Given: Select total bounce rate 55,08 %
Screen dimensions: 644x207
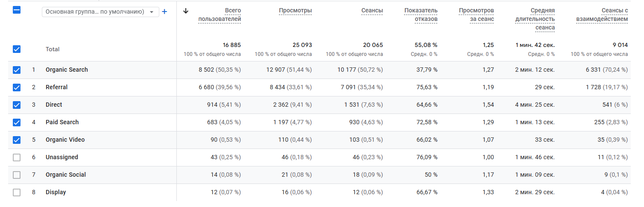Looking at the screenshot, I should (427, 45).
